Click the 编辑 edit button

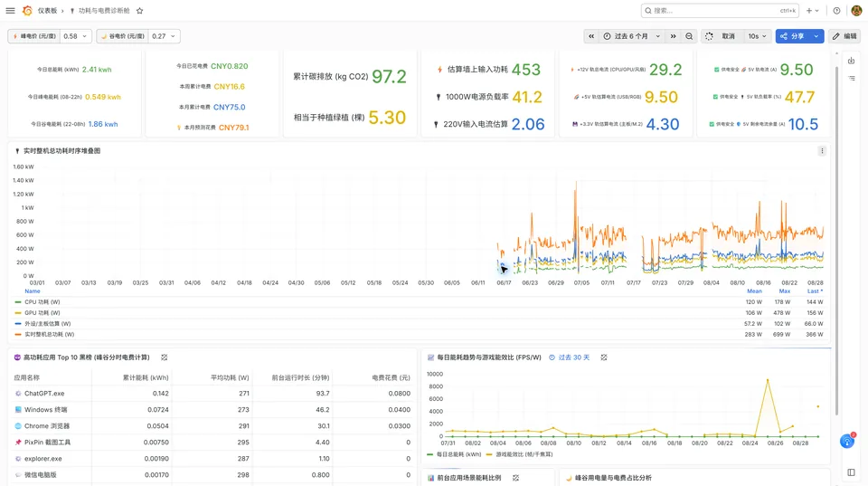click(x=844, y=36)
